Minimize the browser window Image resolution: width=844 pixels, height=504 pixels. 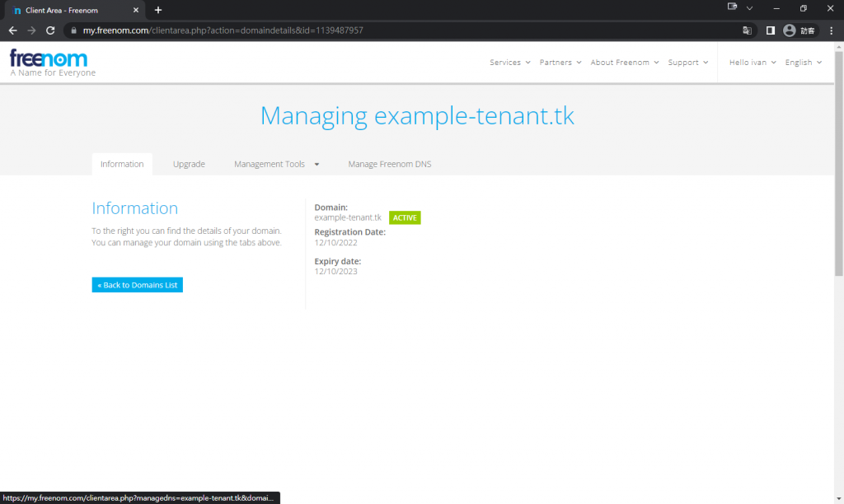[x=776, y=8]
